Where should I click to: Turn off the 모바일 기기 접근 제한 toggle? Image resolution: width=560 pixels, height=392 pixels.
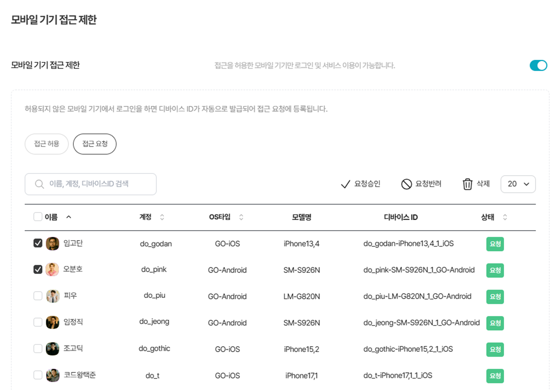click(x=538, y=65)
